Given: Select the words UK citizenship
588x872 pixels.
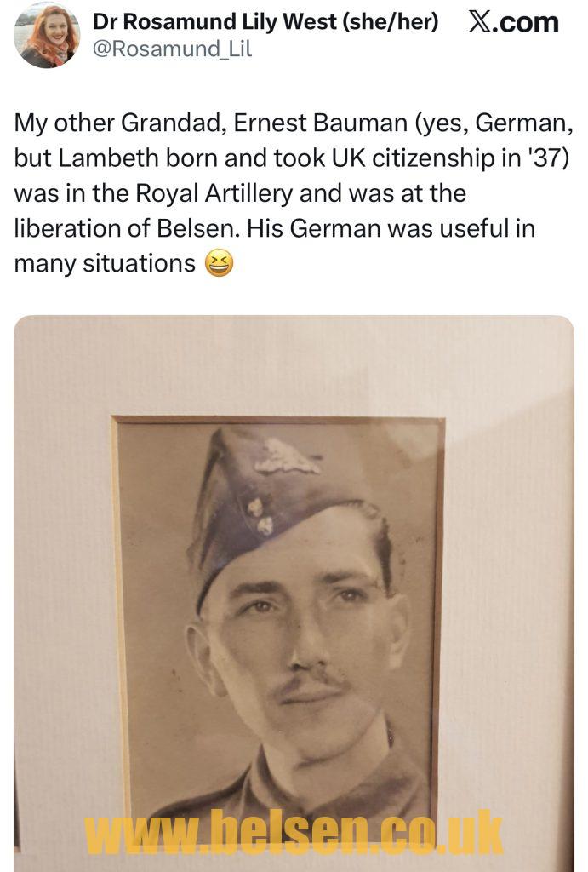Looking at the screenshot, I should coord(414,158).
